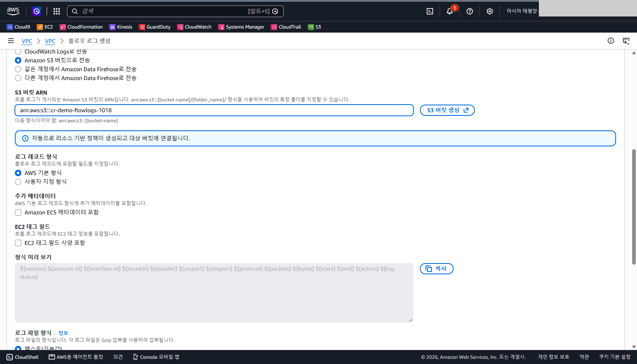Open the notifications bell

tap(450, 11)
